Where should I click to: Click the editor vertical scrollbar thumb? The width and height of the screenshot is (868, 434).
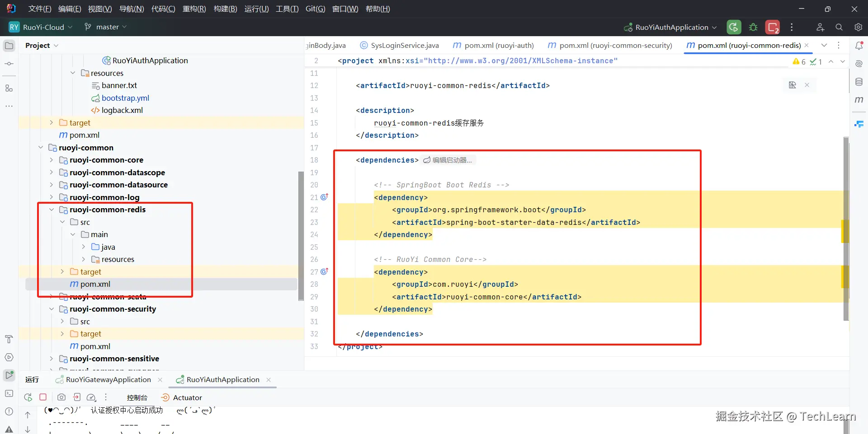pyautogui.click(x=846, y=229)
